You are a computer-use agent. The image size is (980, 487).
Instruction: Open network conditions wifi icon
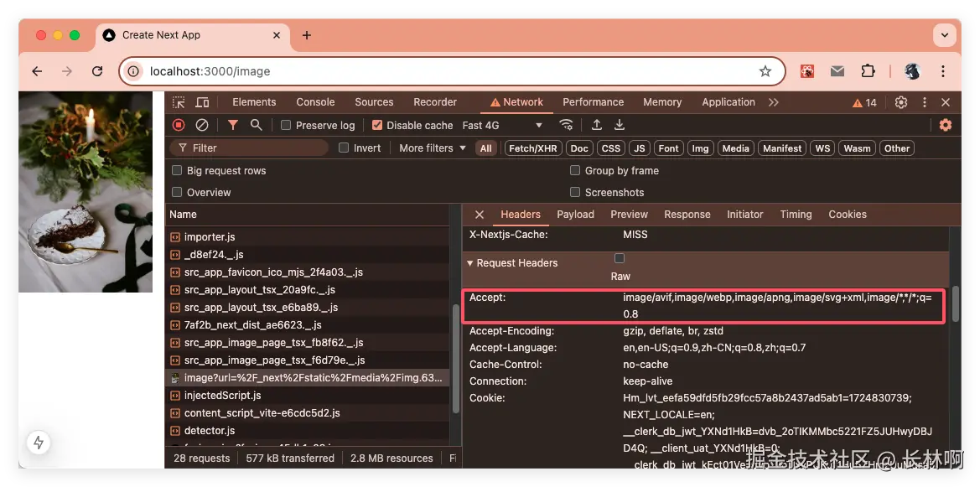click(x=566, y=125)
